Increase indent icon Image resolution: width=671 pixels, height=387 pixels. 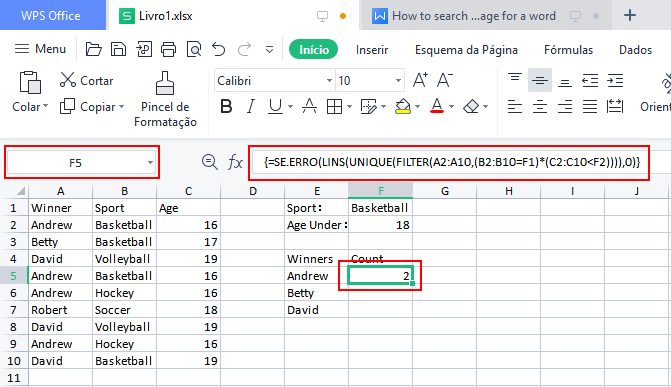615,80
